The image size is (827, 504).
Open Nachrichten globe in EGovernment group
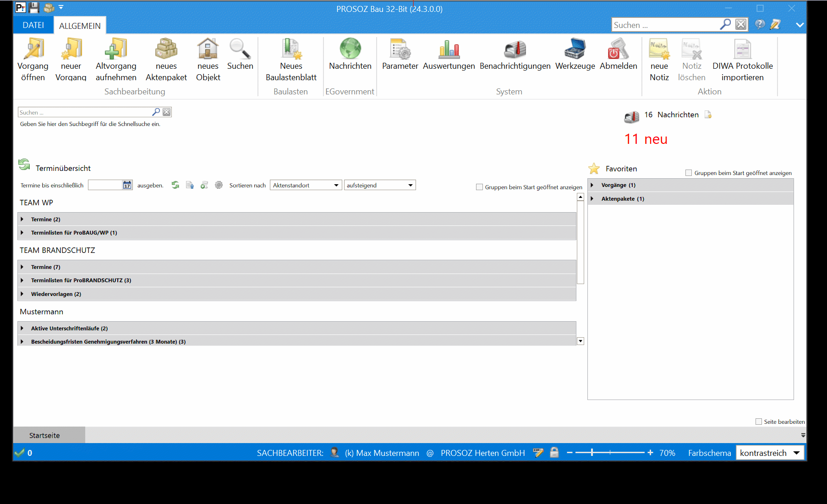click(x=351, y=55)
